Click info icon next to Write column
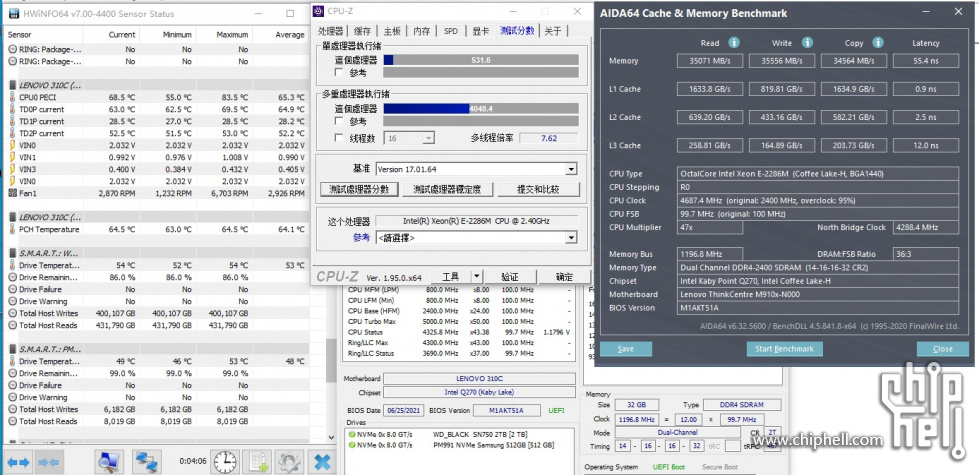Image resolution: width=979 pixels, height=475 pixels. coord(807,42)
